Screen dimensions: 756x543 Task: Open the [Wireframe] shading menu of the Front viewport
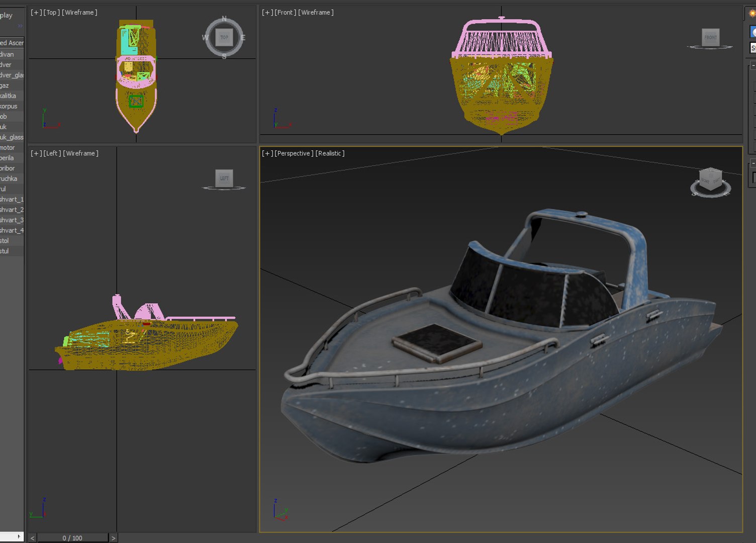point(316,12)
